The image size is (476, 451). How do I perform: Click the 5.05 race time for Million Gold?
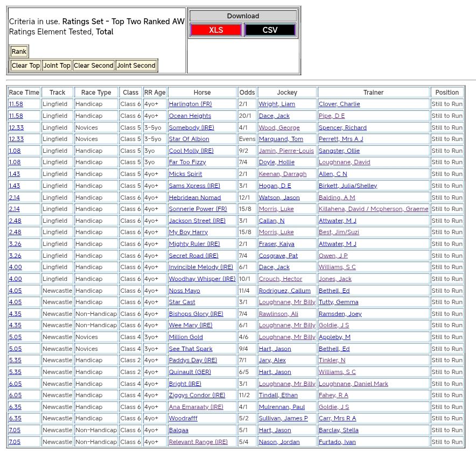pos(15,337)
